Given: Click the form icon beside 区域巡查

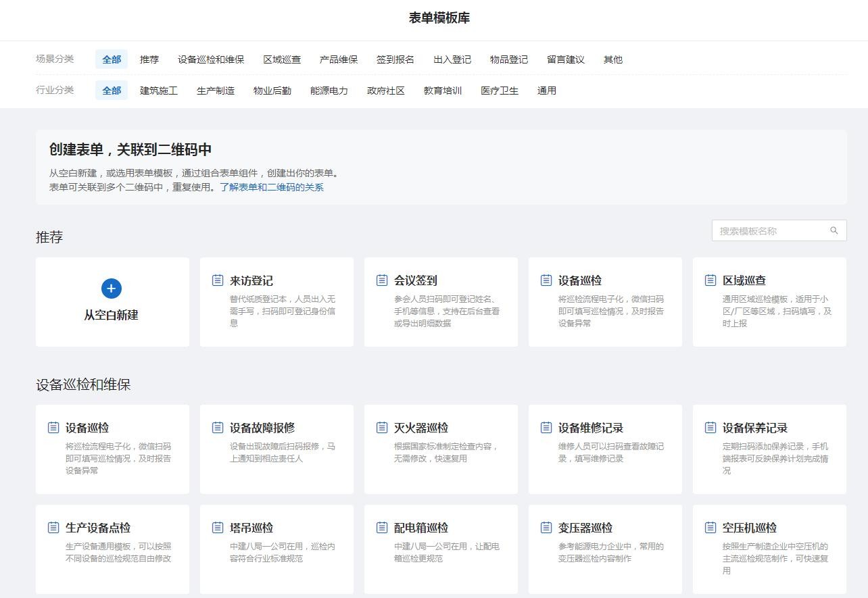Looking at the screenshot, I should coord(710,280).
